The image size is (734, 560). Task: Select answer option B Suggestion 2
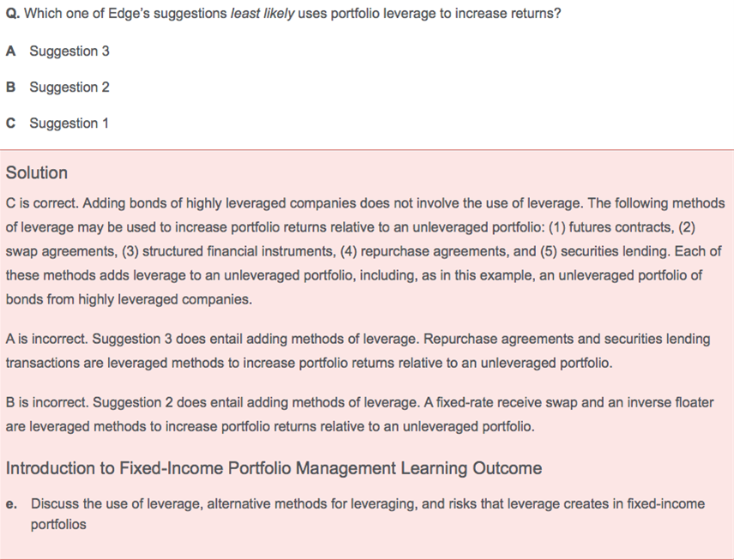[57, 87]
